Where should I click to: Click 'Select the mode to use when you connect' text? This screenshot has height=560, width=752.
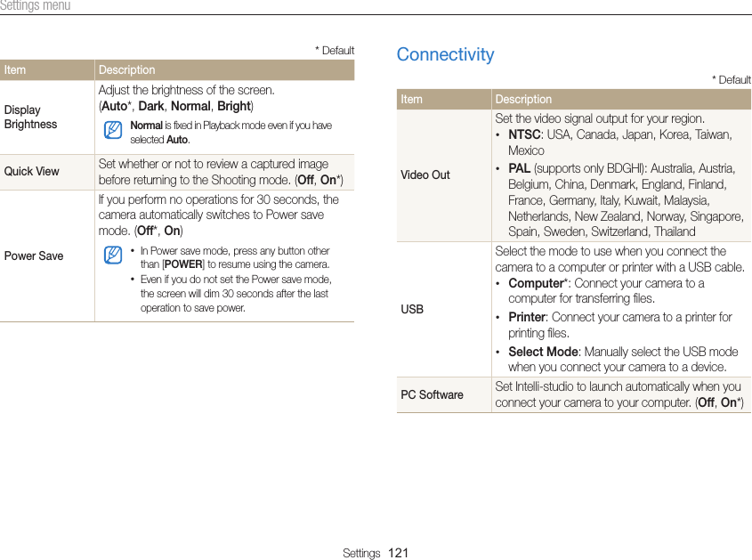(x=619, y=259)
